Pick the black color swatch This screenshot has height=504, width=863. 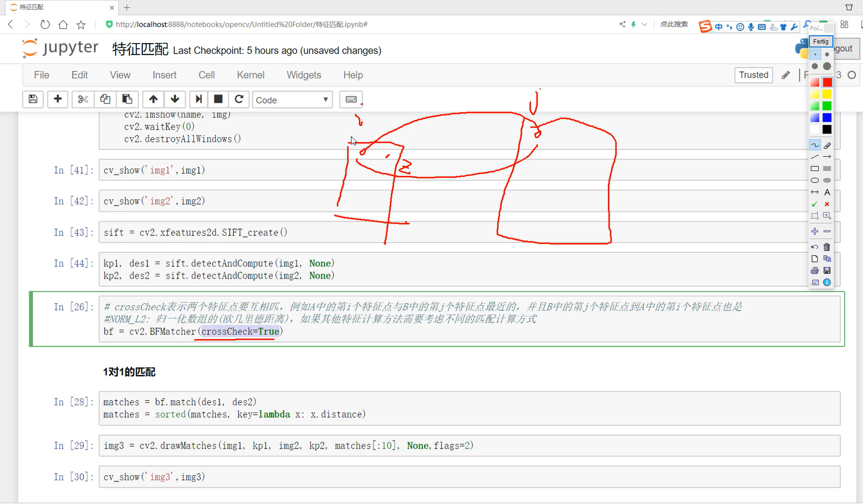click(827, 129)
